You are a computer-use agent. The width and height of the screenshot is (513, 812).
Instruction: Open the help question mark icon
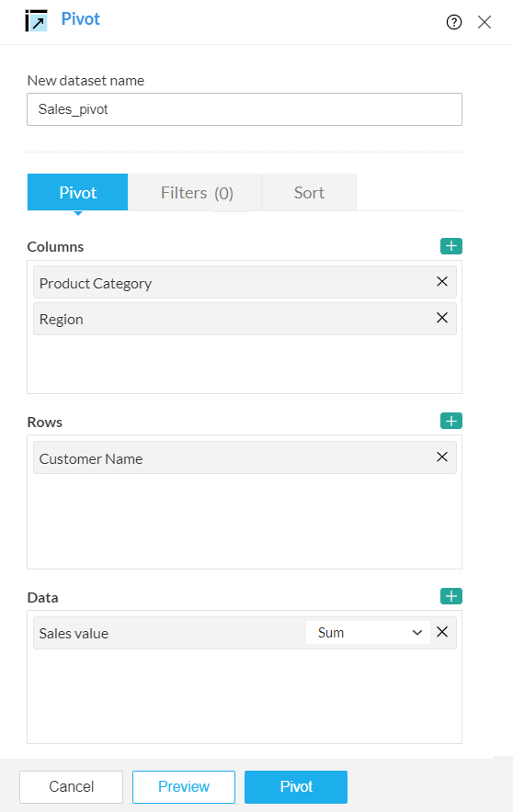(x=454, y=22)
